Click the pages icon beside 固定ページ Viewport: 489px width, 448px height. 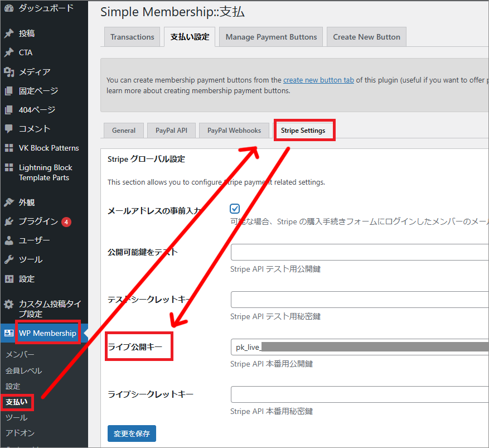click(9, 91)
